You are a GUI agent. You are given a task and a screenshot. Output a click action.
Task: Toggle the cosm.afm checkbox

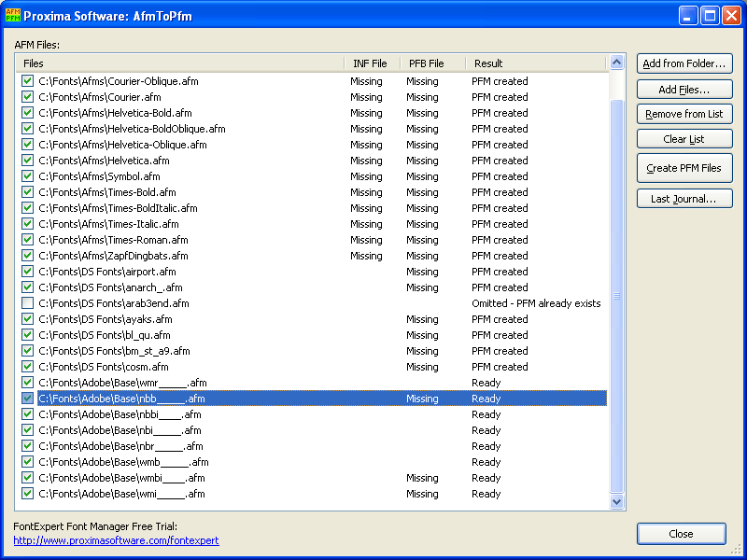coord(28,367)
